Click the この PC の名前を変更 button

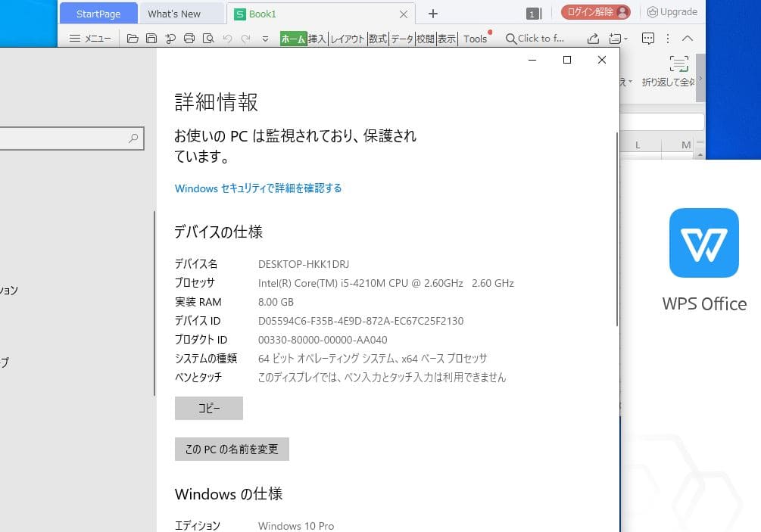[232, 449]
